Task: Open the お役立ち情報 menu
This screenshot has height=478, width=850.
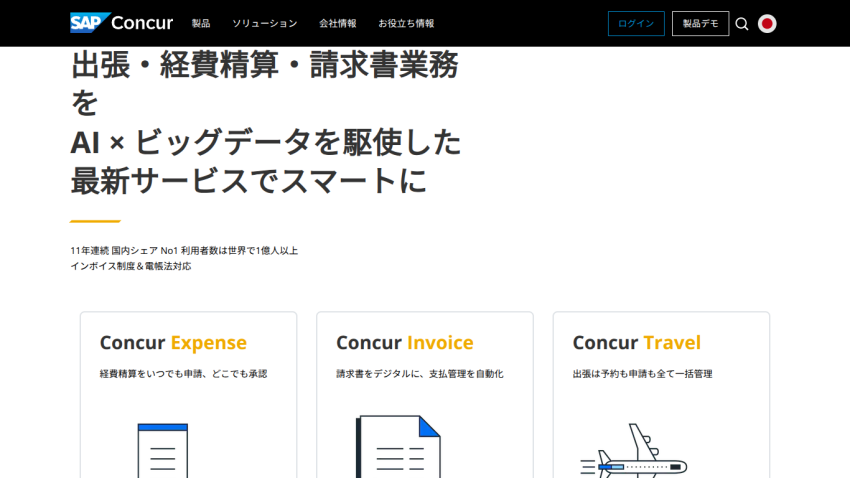Action: click(406, 23)
